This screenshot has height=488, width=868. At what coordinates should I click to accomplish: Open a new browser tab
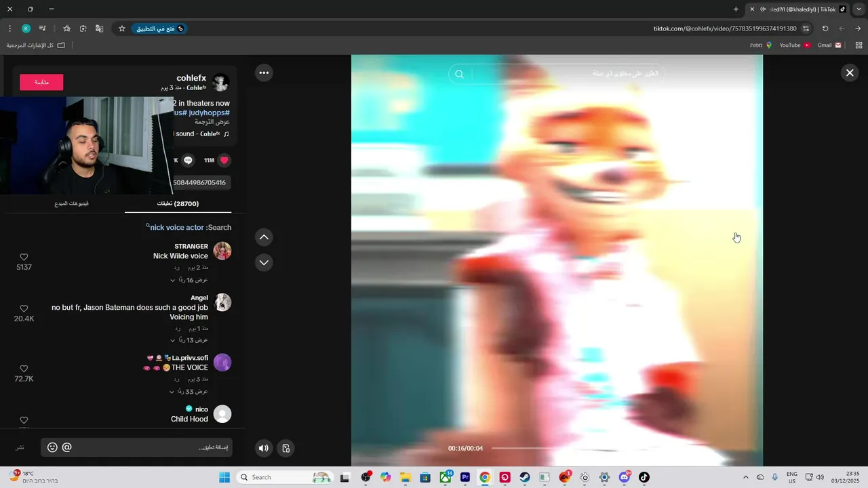(736, 9)
